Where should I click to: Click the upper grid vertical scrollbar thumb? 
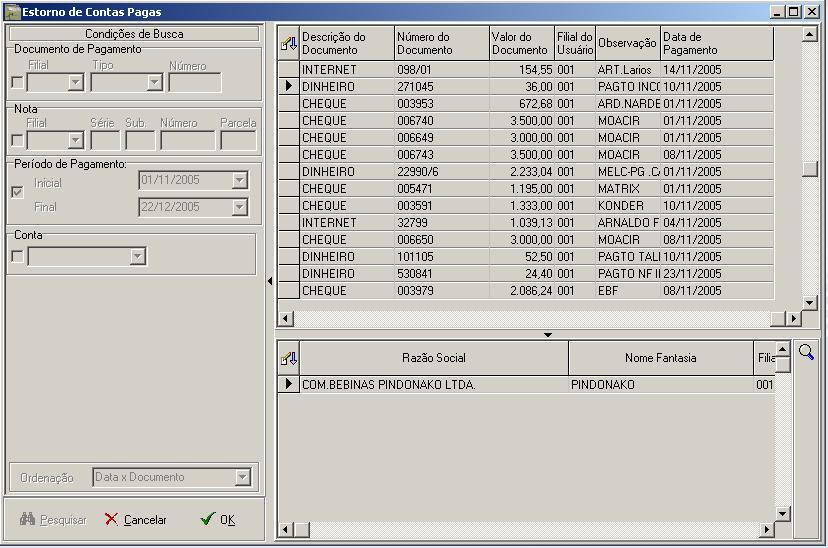[810, 168]
